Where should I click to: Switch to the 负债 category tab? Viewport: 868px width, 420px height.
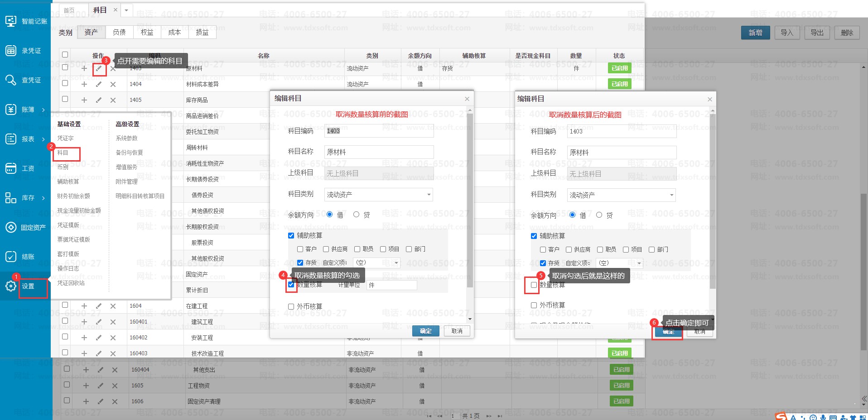pos(119,32)
